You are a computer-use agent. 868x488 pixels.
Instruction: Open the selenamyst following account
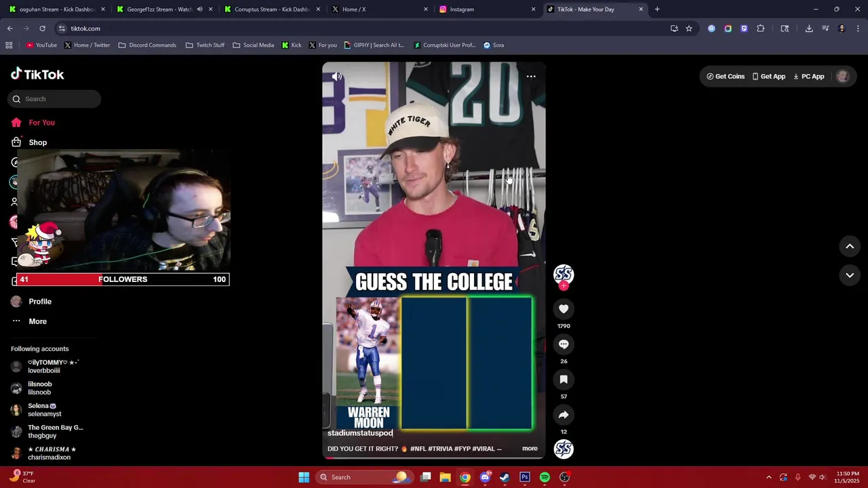tap(36, 410)
